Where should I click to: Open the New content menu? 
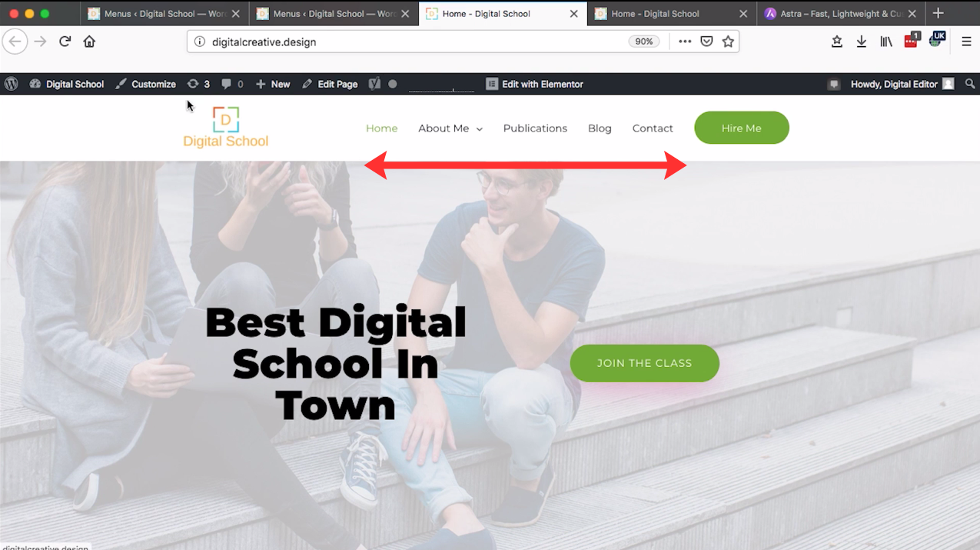(x=273, y=84)
